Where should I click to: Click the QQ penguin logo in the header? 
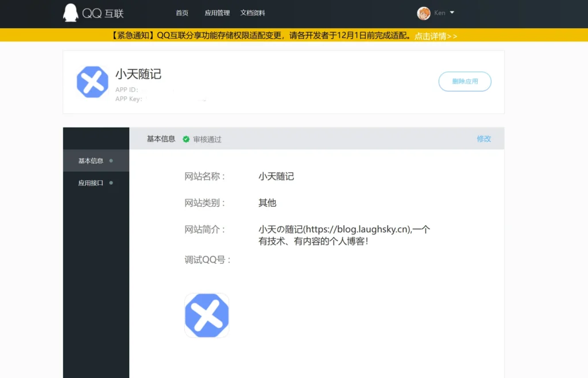click(x=69, y=13)
